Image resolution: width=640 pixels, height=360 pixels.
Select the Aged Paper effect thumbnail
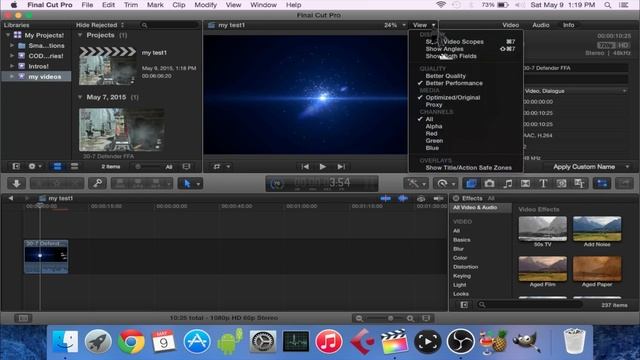pos(597,269)
